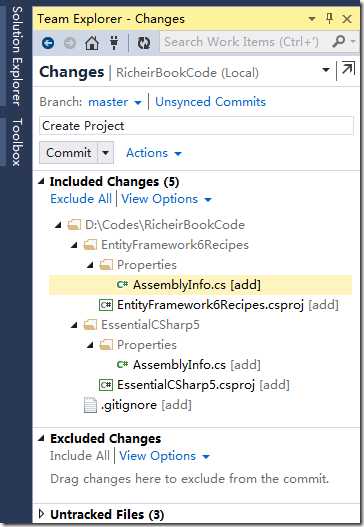Click the Back navigation arrow icon

tap(48, 43)
